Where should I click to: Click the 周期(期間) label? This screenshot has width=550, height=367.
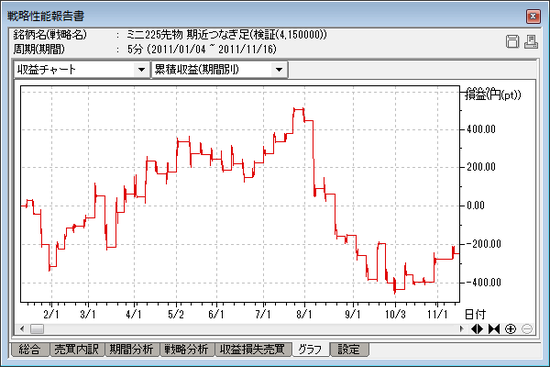point(39,49)
